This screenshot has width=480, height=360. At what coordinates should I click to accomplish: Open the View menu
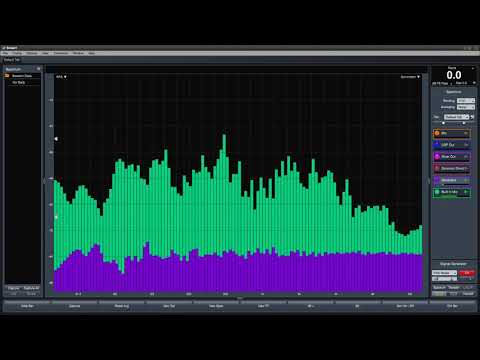point(45,53)
